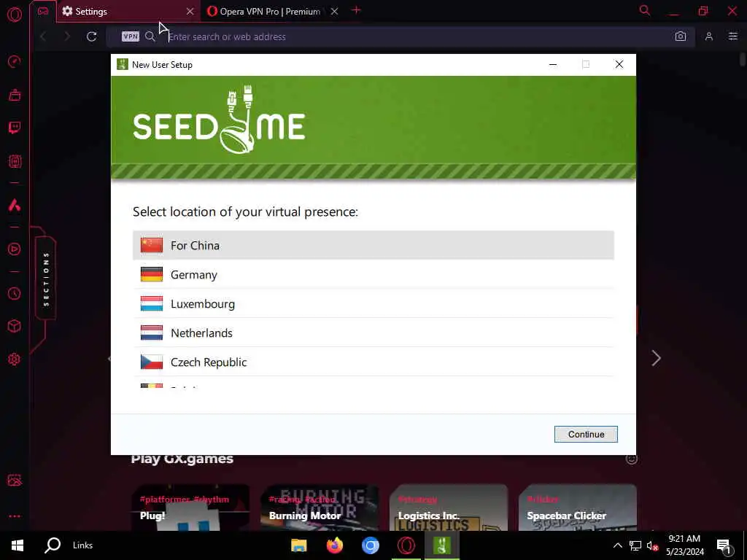
Task: Choose Luxembourg from location list
Action: coord(373,304)
